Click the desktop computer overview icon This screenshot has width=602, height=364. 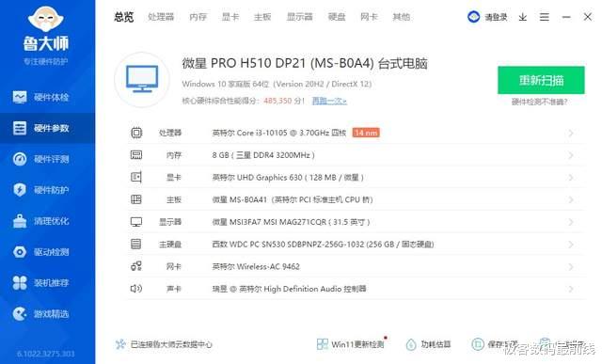coord(142,79)
